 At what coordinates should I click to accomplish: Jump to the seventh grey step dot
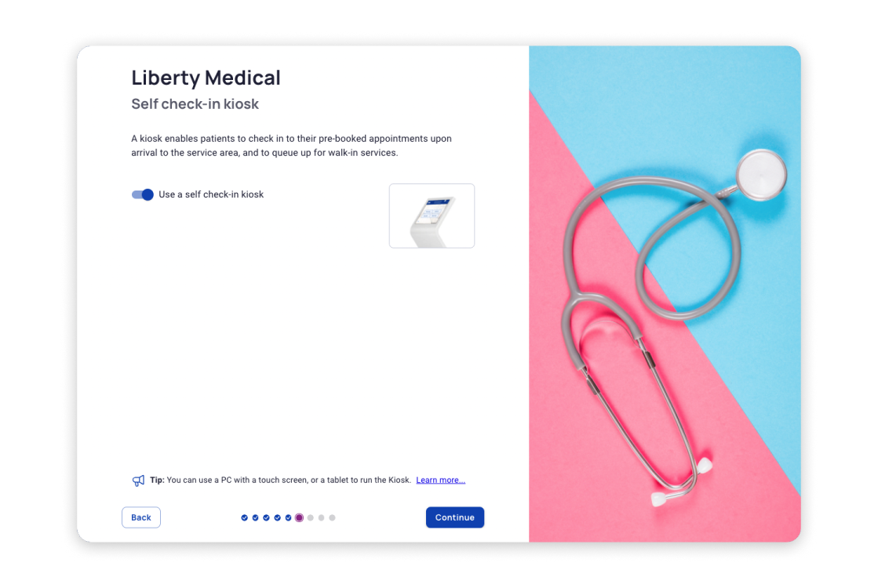(310, 518)
